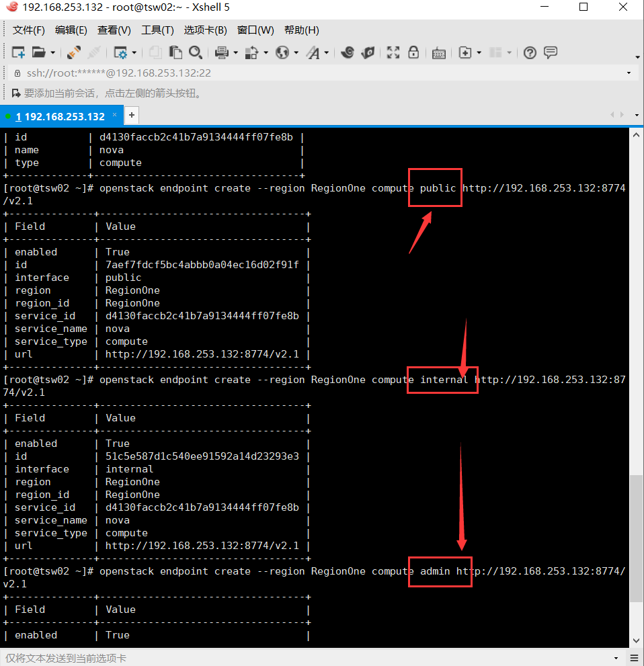Click 'public' in the interface row
The width and height of the screenshot is (644, 666).
123,278
